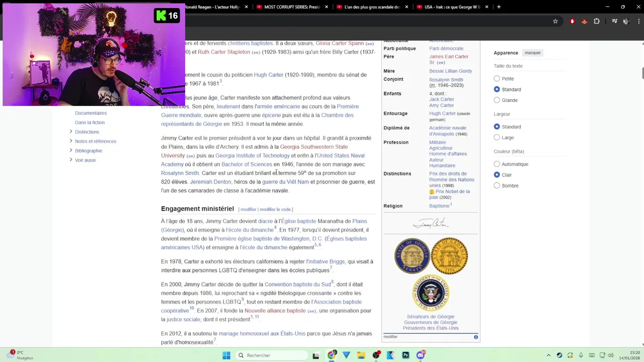Expand Voir aussi in the contents

coord(71,160)
